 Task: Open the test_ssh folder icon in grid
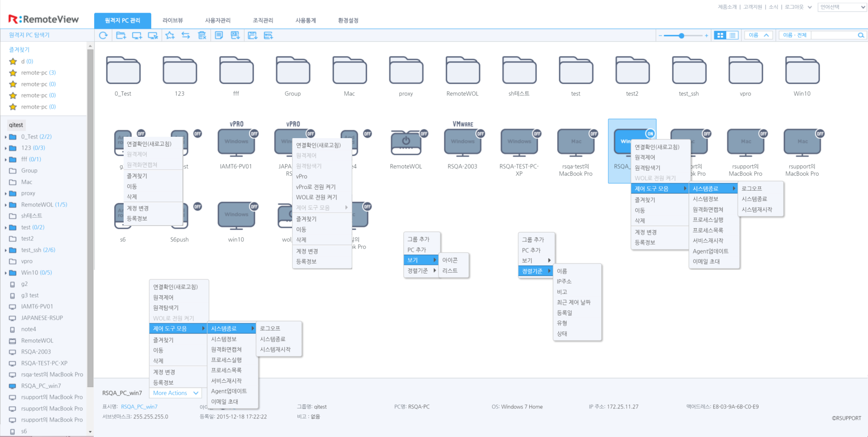click(x=689, y=70)
